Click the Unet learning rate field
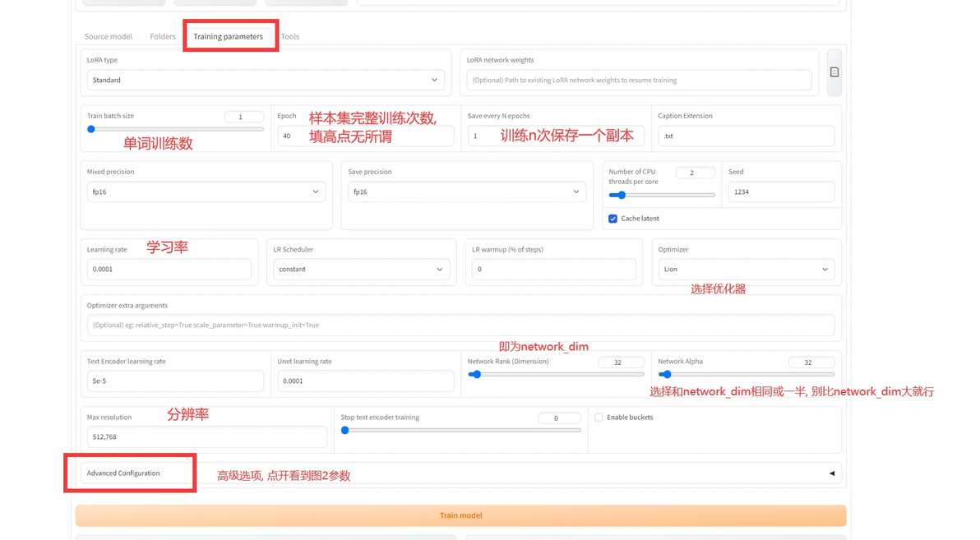Screen dimensions: 980x540 366,381
